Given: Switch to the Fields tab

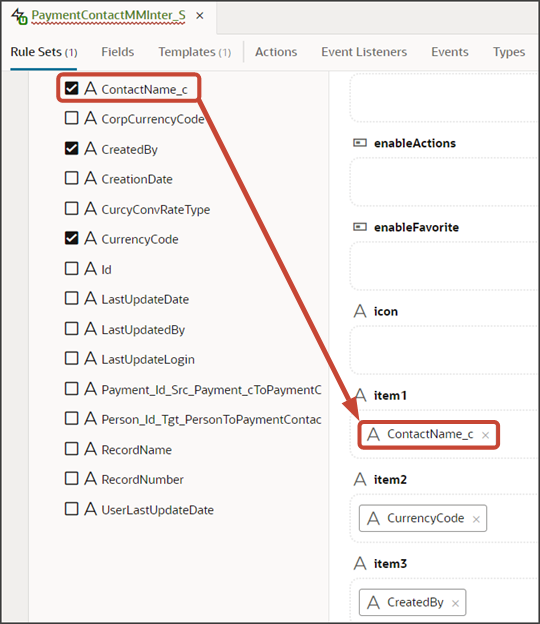Looking at the screenshot, I should [x=117, y=52].
